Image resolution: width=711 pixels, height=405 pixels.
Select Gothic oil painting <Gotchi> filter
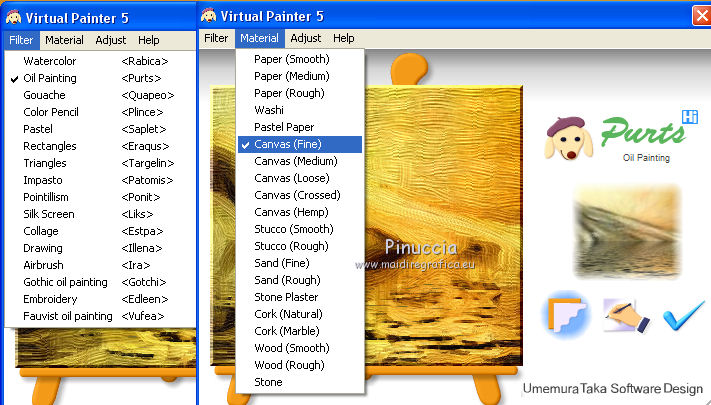[100, 282]
